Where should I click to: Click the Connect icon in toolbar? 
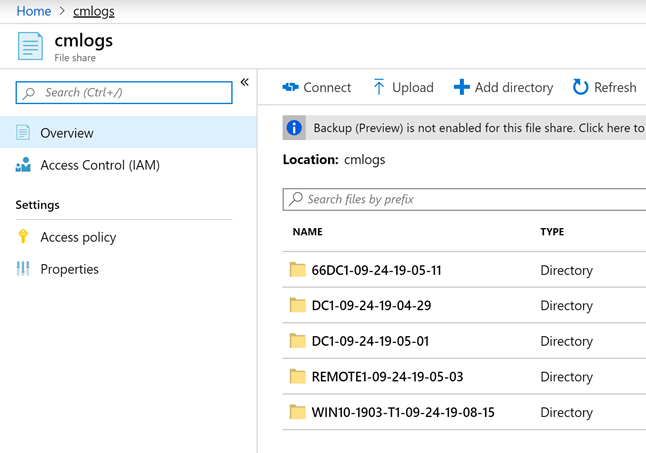(291, 88)
